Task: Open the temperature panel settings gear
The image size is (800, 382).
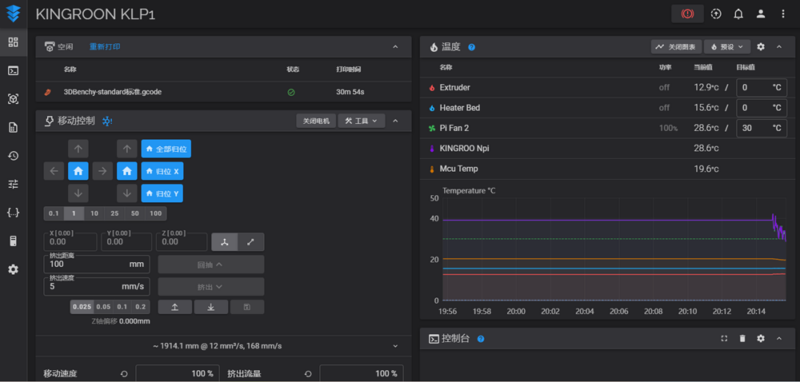Action: [761, 47]
